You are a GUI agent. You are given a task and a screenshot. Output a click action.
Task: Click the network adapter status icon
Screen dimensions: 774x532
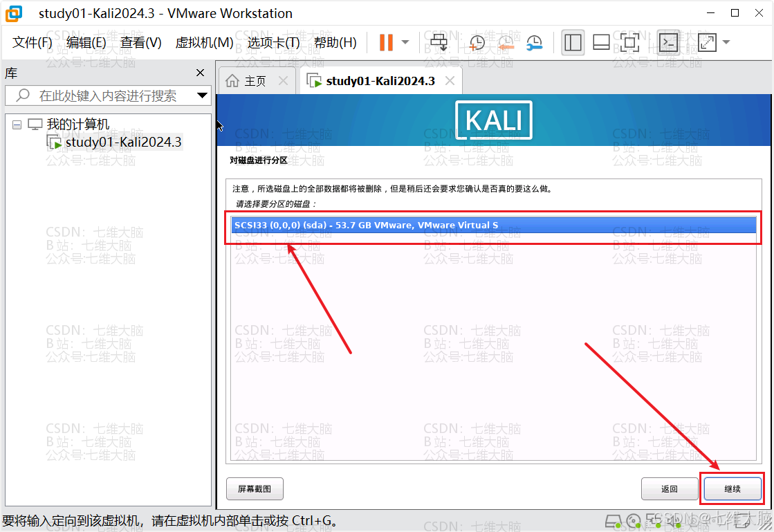point(654,521)
